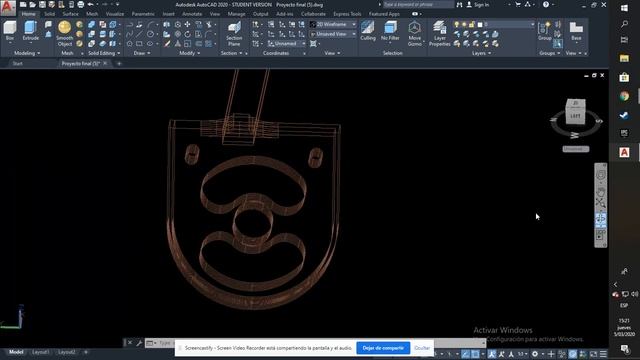Click the white layer color swatch
The image size is (640, 360).
pos(480,24)
